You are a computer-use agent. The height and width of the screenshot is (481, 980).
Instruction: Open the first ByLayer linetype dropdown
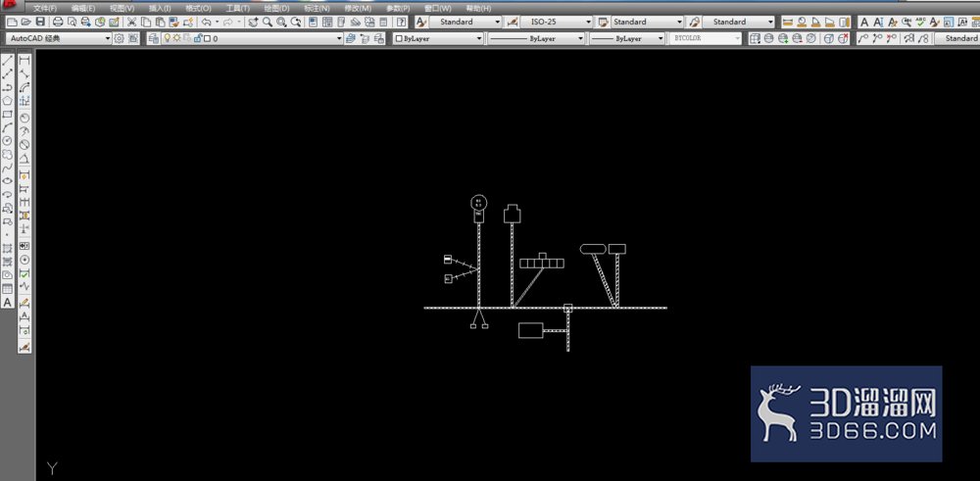pos(536,38)
